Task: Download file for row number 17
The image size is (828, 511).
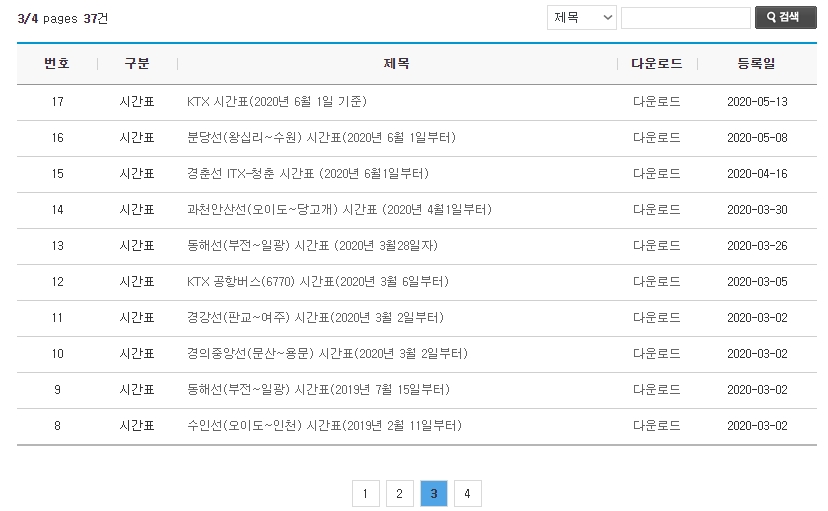Action: pos(656,101)
